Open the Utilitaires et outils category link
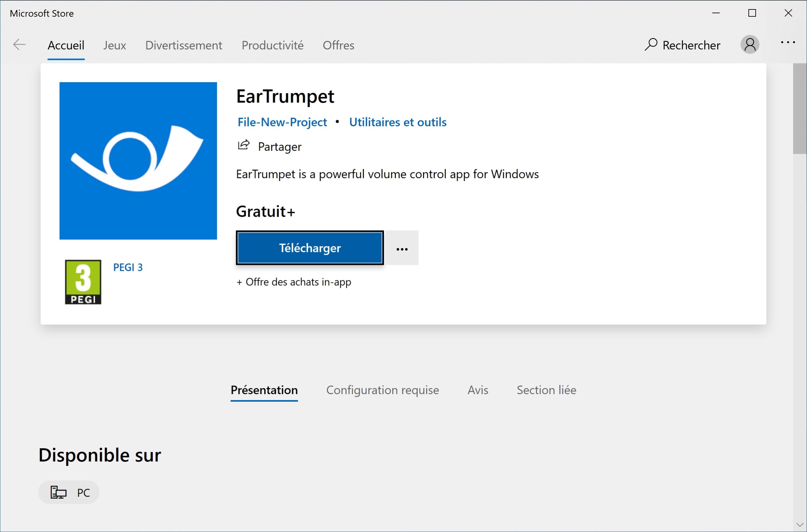Screen dimensions: 807x532 (398, 122)
